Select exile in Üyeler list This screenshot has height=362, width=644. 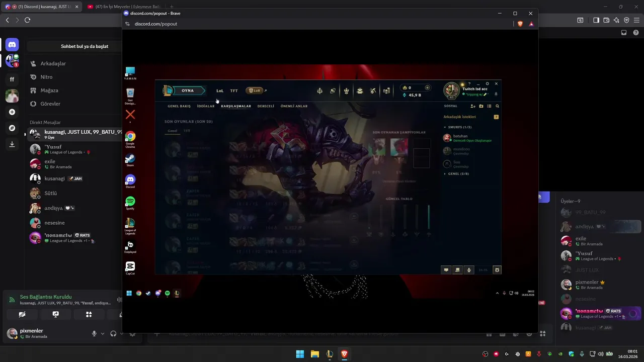(600, 241)
